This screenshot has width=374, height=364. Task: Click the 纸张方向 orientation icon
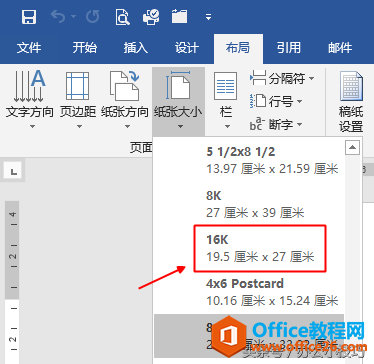click(124, 86)
